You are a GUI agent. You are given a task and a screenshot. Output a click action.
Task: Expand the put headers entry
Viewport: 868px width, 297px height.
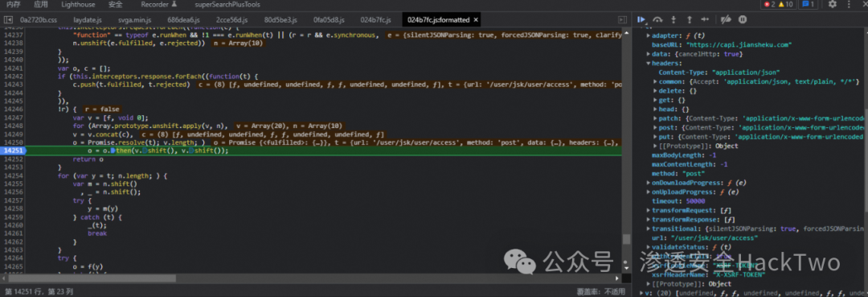coord(656,137)
